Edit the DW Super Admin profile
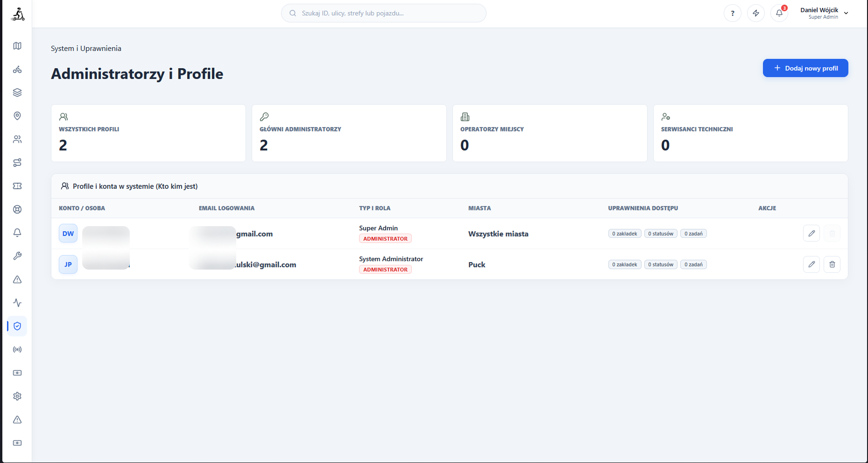The image size is (868, 463). pos(812,233)
